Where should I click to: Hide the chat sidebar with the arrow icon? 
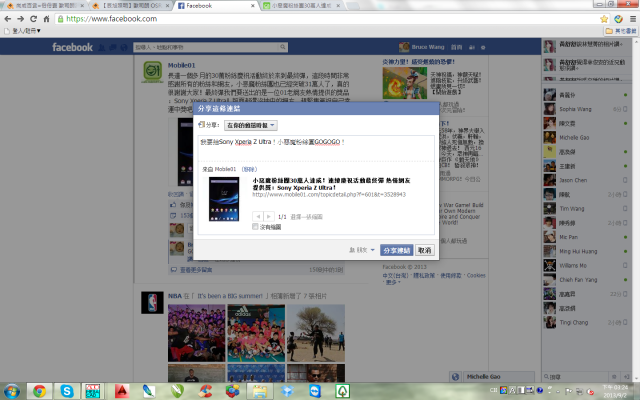[627, 377]
